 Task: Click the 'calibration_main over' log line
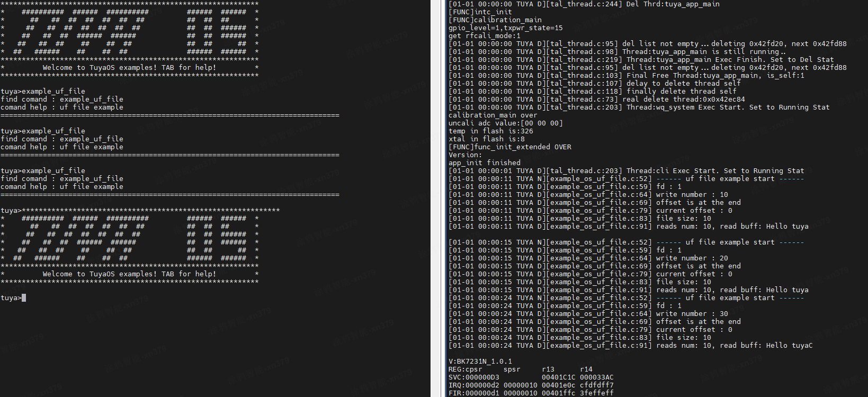[493, 115]
